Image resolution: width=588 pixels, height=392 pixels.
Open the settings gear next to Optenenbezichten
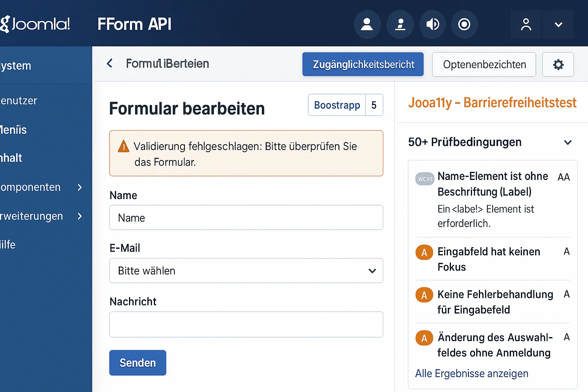pyautogui.click(x=558, y=64)
